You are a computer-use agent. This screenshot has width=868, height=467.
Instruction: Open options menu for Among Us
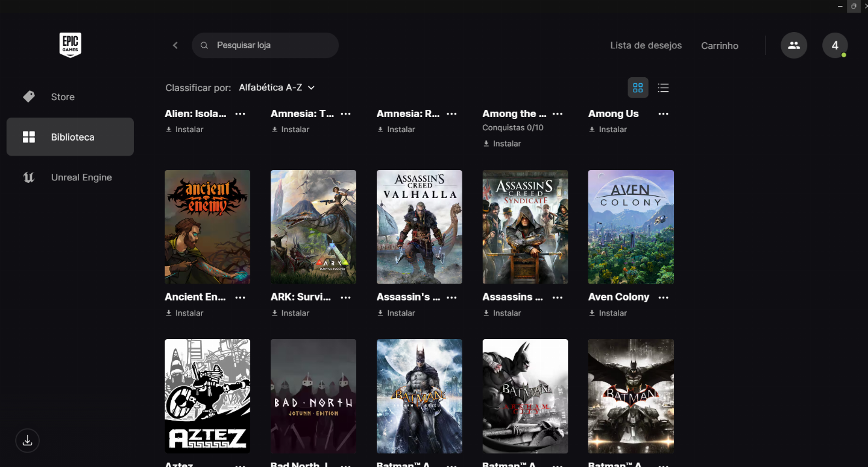(x=664, y=113)
